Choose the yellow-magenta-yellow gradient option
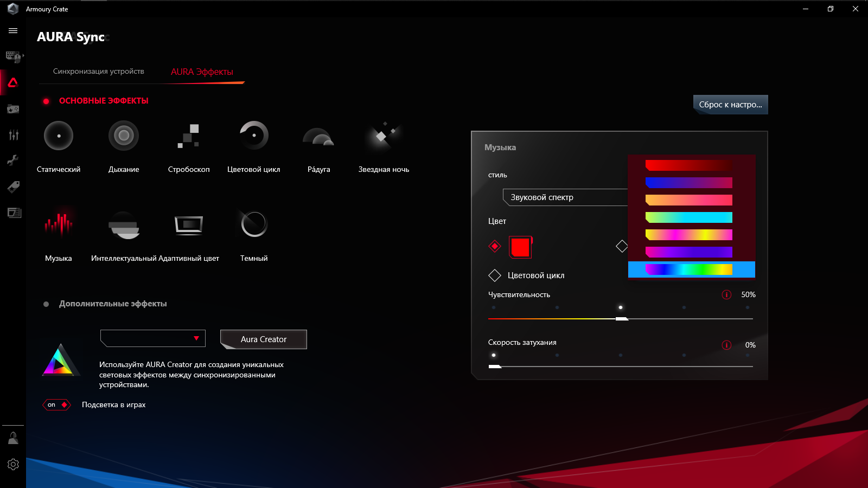The width and height of the screenshot is (868, 488). click(689, 235)
